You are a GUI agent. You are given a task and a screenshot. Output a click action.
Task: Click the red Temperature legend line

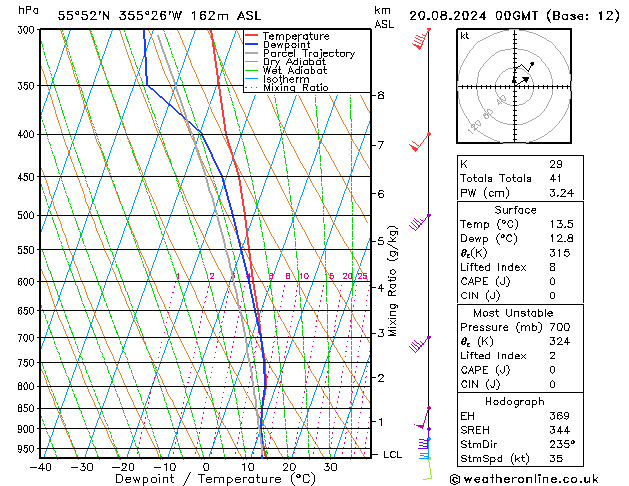252,36
